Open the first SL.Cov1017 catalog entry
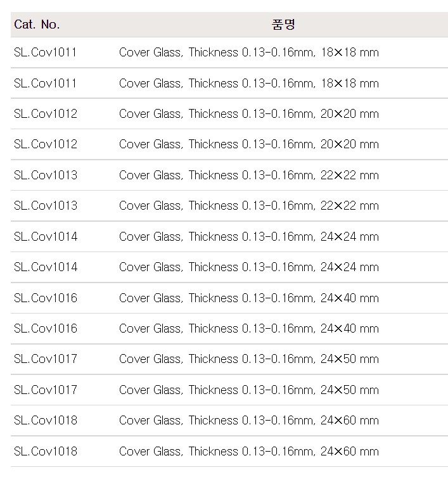This screenshot has width=448, height=477. pos(46,359)
